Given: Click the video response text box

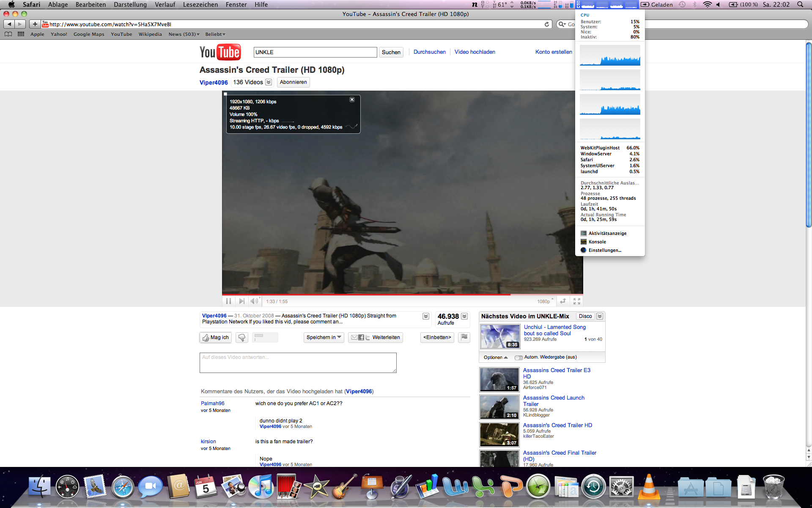Looking at the screenshot, I should pyautogui.click(x=298, y=363).
